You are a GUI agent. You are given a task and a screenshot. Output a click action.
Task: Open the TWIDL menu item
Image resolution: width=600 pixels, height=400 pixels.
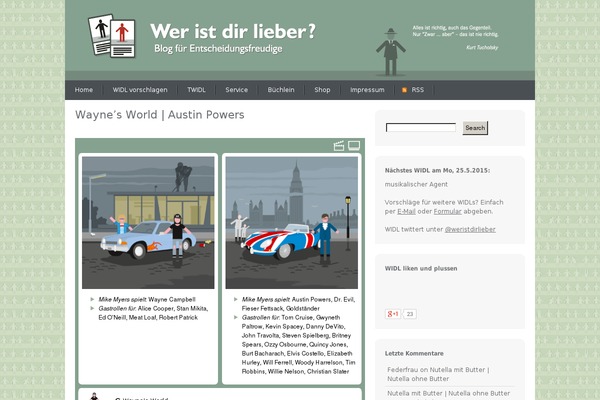(196, 90)
